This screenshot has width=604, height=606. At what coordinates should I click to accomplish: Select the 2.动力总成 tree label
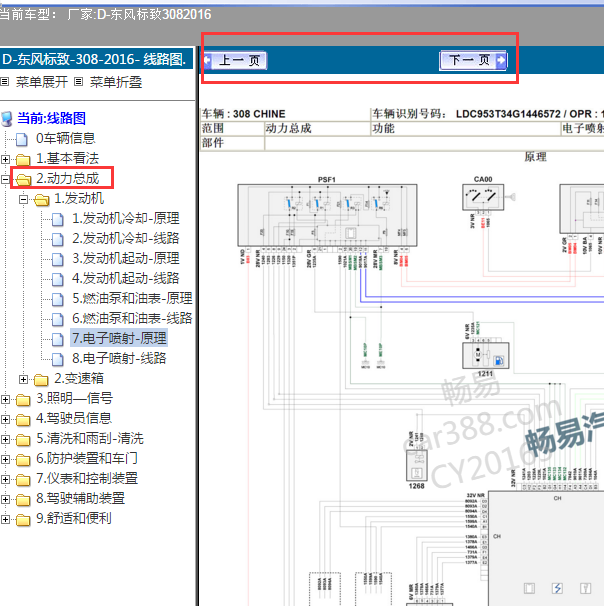pos(67,178)
